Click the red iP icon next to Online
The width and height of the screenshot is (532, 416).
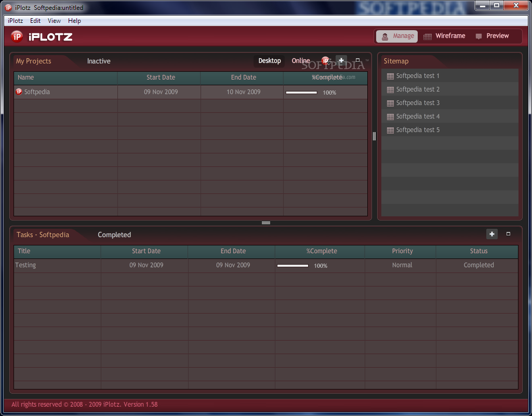(x=326, y=61)
